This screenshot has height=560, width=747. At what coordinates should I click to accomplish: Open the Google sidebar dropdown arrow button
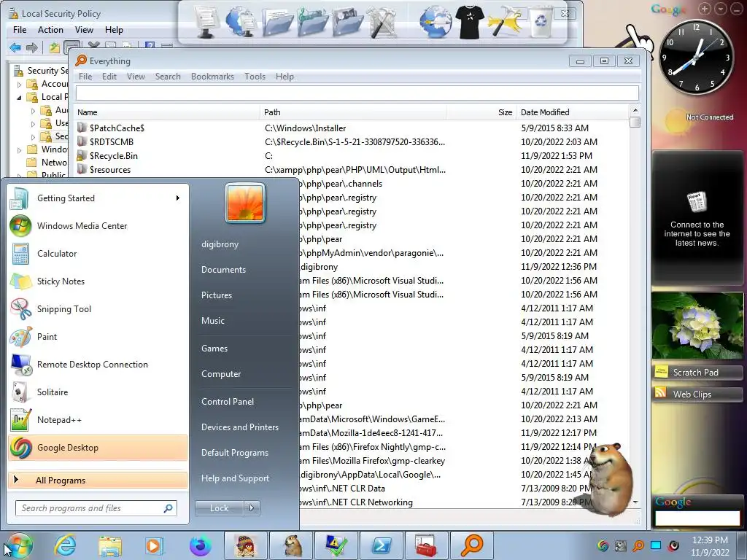[721, 9]
